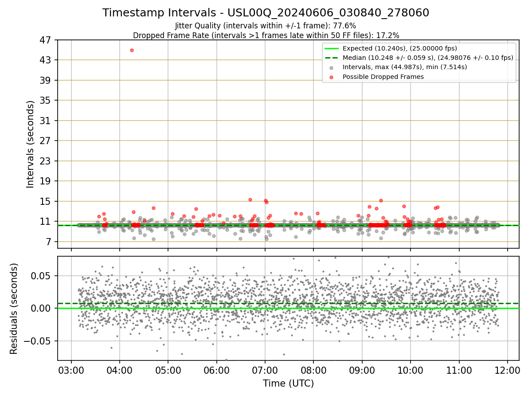532x399 pixels.
Task: Click the "12:00" x-axis tick label
Action: 507,371
